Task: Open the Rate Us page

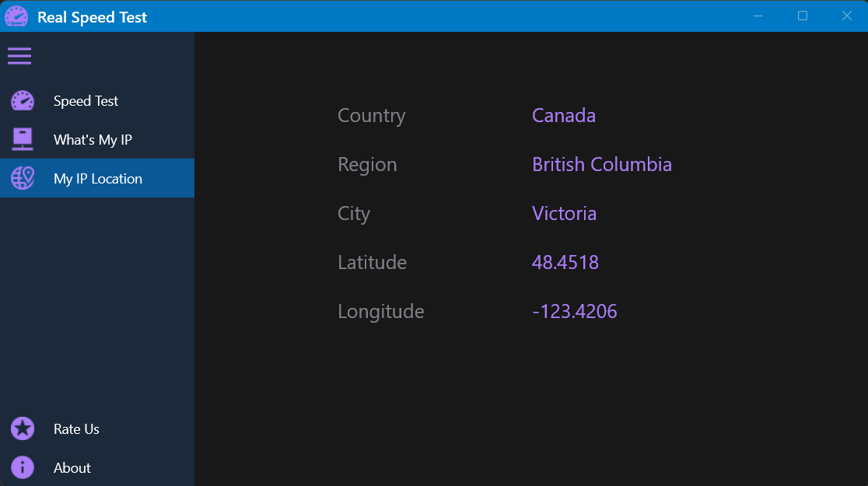Action: click(x=76, y=428)
